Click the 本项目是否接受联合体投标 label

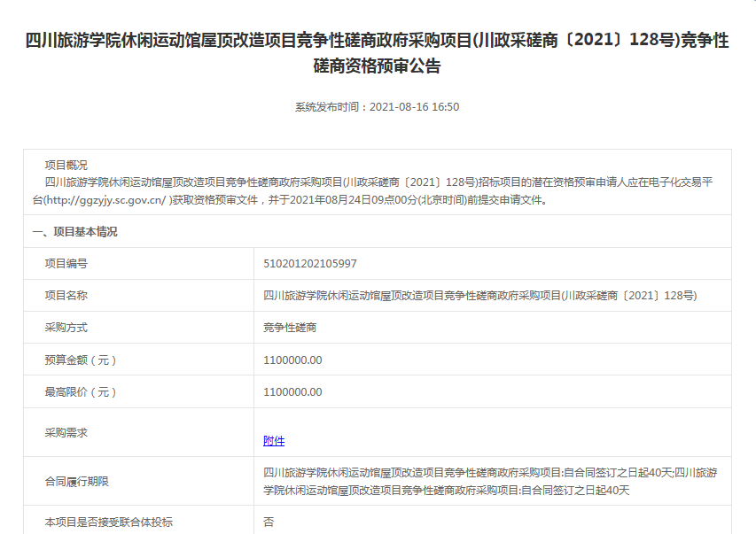click(x=108, y=522)
